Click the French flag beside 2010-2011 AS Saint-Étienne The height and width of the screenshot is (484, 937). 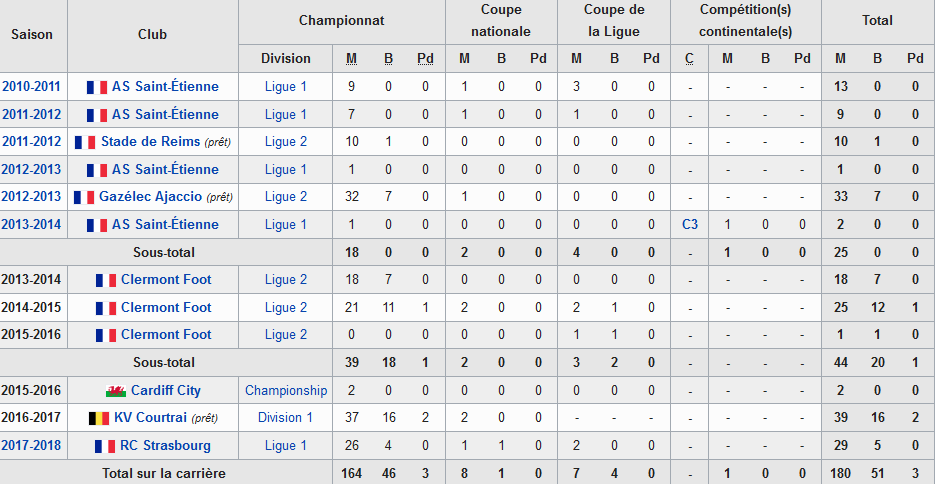[96, 87]
